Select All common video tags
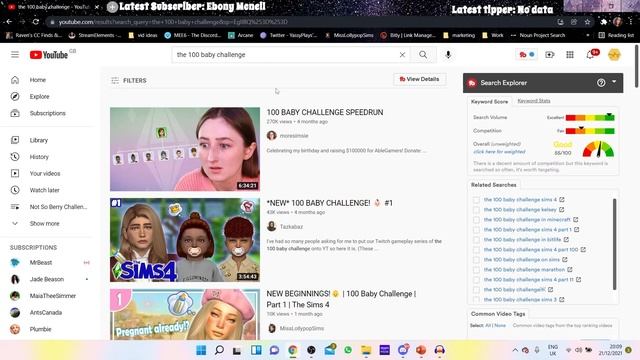Screen dimensions: 640x360 (488, 326)
